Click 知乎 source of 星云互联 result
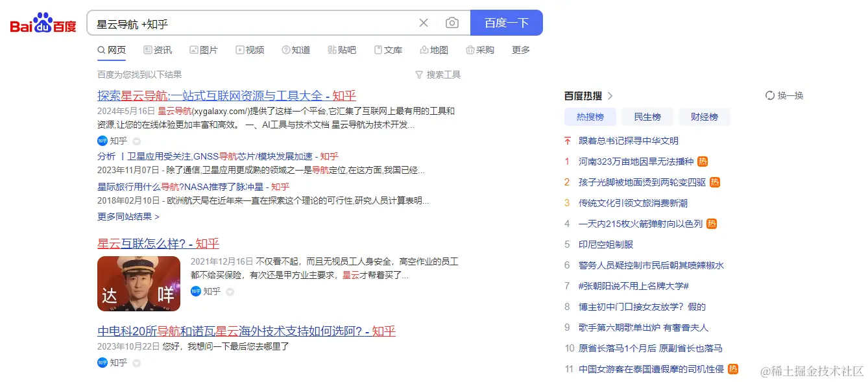 [x=212, y=291]
